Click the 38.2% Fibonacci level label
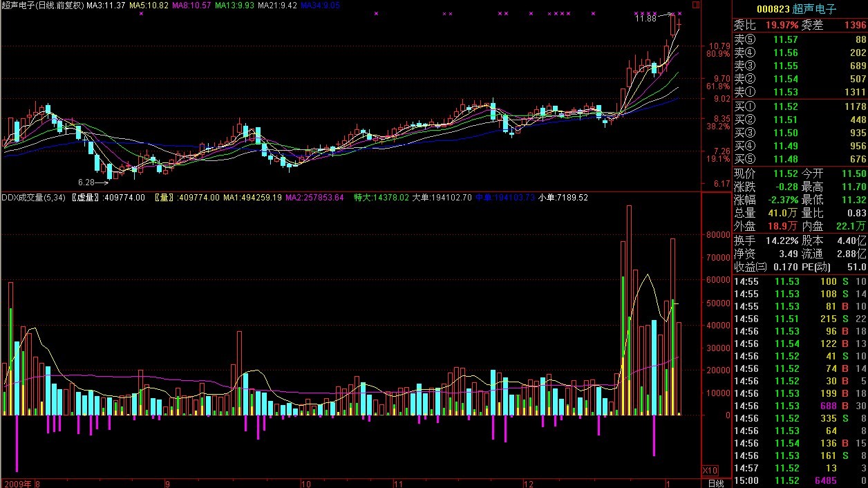Image resolution: width=868 pixels, height=488 pixels. (x=717, y=126)
